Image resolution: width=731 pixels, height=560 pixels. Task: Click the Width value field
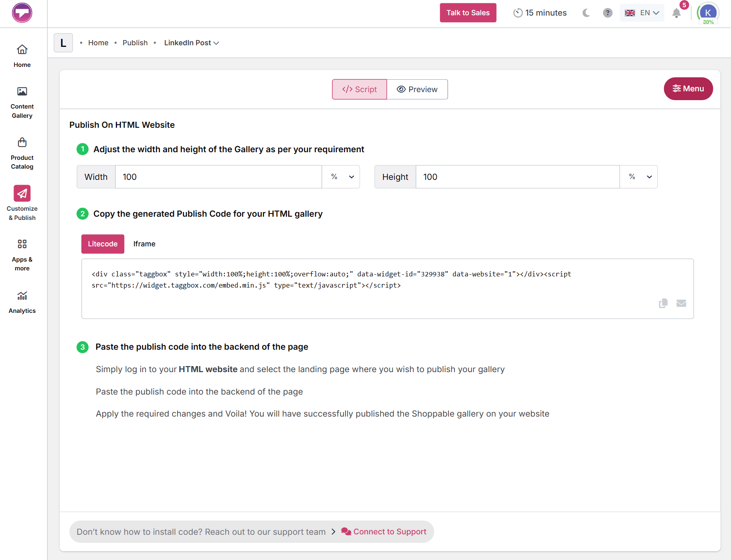coord(218,177)
